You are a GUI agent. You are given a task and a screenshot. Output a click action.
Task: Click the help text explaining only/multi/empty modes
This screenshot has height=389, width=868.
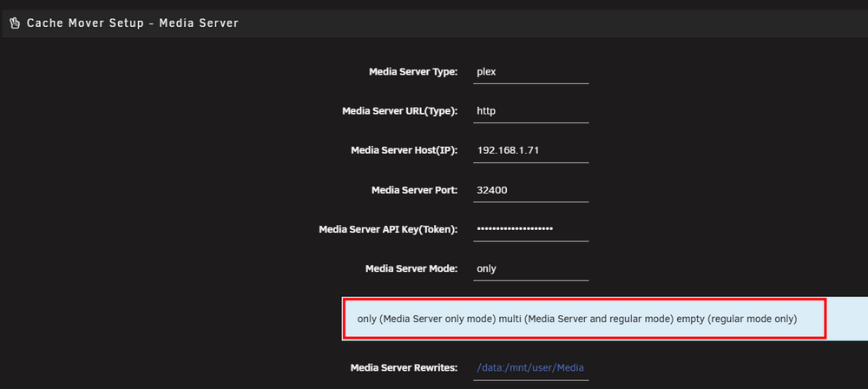[577, 320]
